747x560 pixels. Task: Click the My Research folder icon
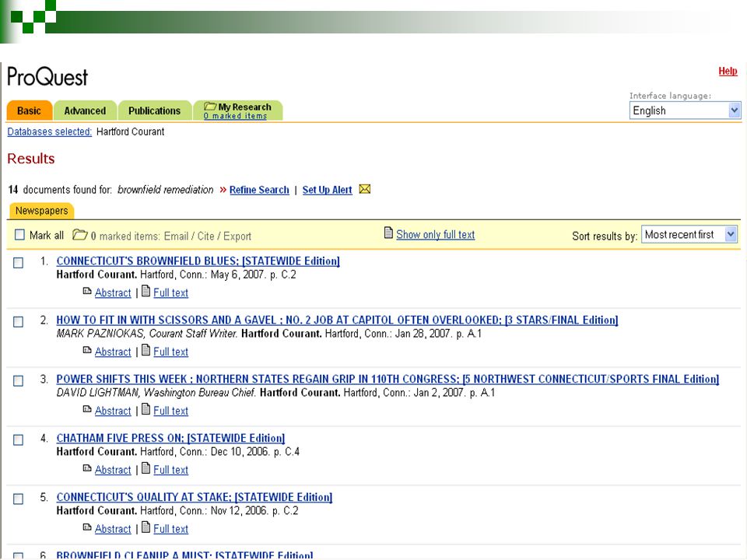pyautogui.click(x=210, y=107)
